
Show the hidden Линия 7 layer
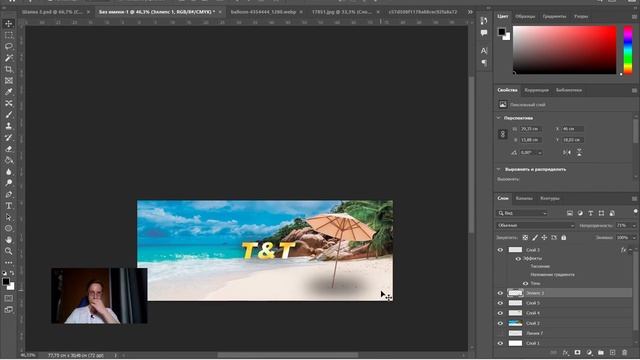(x=500, y=333)
